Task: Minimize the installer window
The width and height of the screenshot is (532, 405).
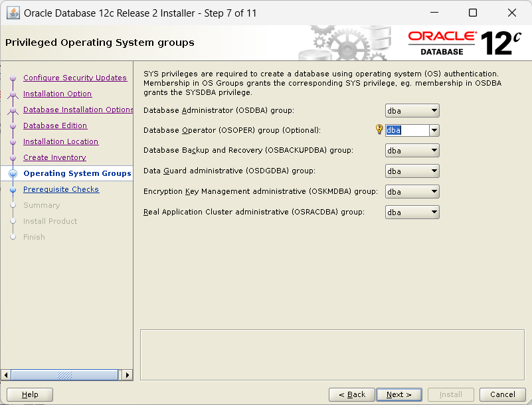Action: click(434, 13)
